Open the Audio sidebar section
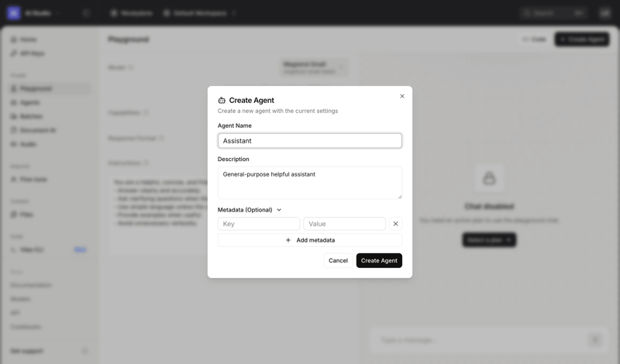 (29, 144)
